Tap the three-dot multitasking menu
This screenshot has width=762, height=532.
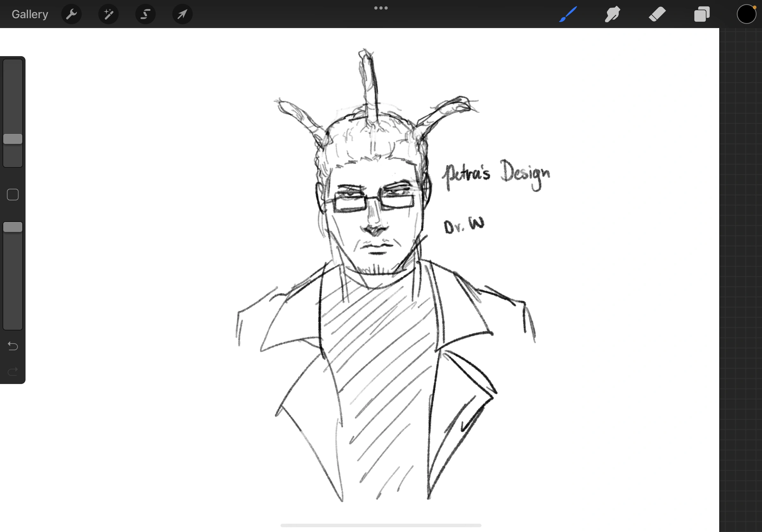(381, 8)
